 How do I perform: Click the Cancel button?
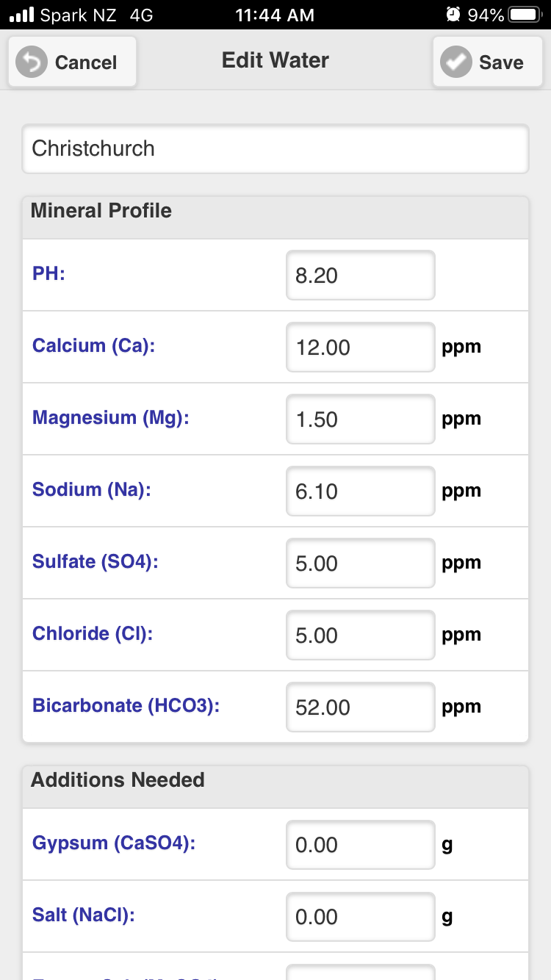click(72, 62)
